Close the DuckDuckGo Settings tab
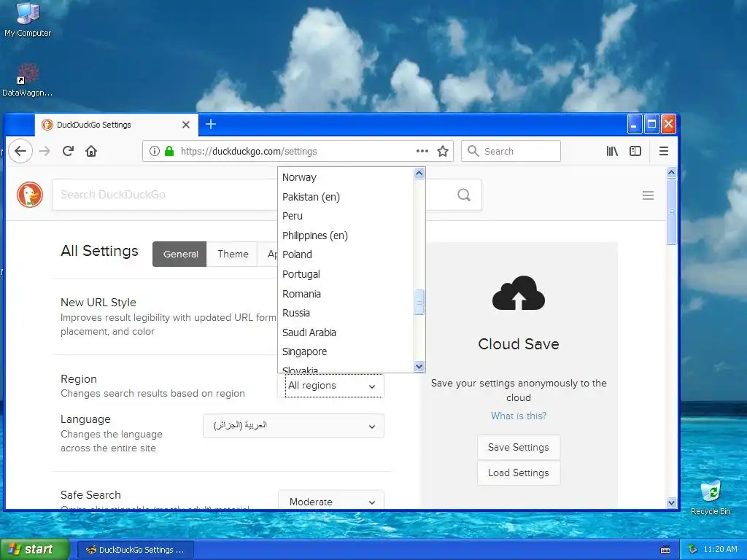747x560 pixels. (186, 125)
